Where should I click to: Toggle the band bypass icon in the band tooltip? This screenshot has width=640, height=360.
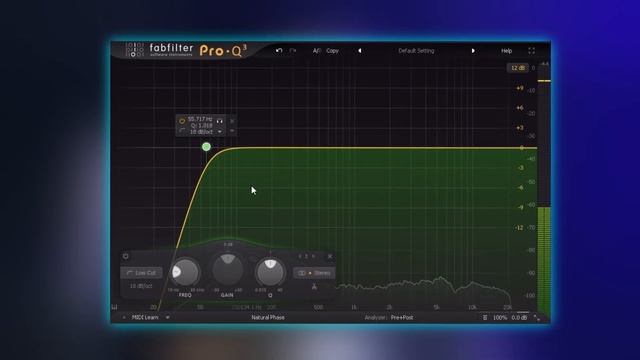point(182,121)
